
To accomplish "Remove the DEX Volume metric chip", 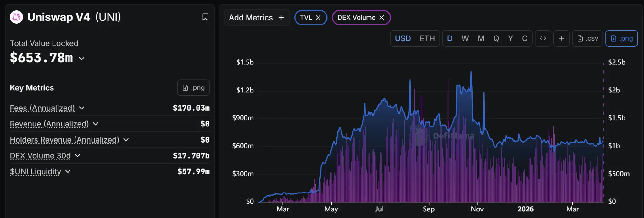I will (382, 18).
